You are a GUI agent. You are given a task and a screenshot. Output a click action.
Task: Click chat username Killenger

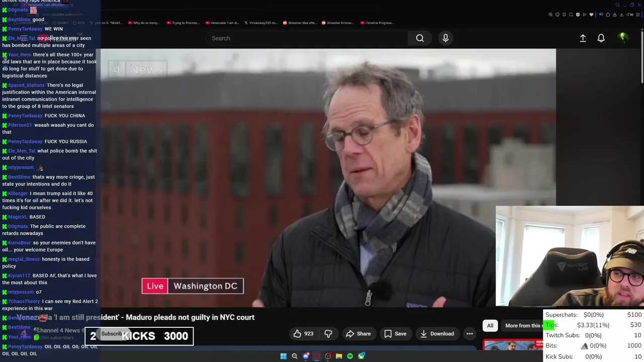pyautogui.click(x=18, y=193)
